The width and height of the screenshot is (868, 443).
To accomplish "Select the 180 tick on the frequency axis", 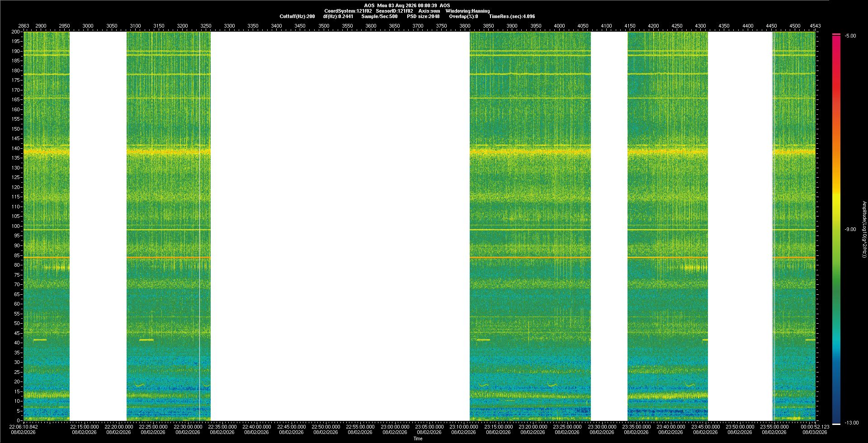I will [16, 71].
